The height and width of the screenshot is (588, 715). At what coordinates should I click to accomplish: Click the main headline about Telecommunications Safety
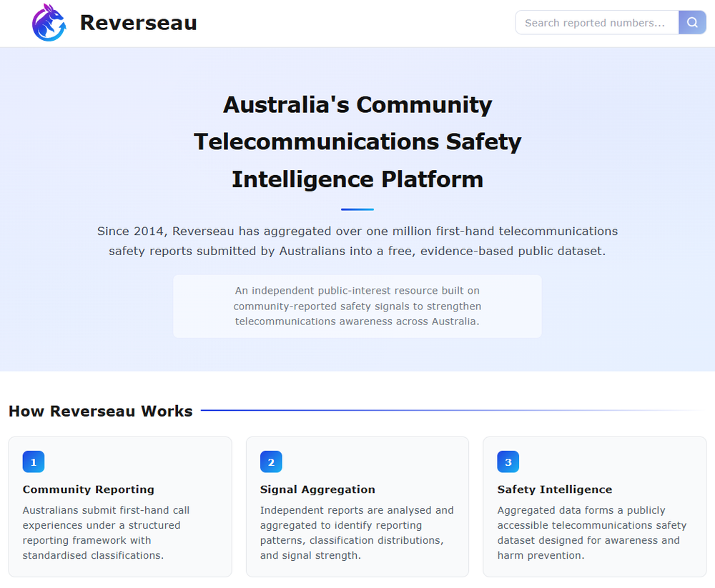coord(357,141)
